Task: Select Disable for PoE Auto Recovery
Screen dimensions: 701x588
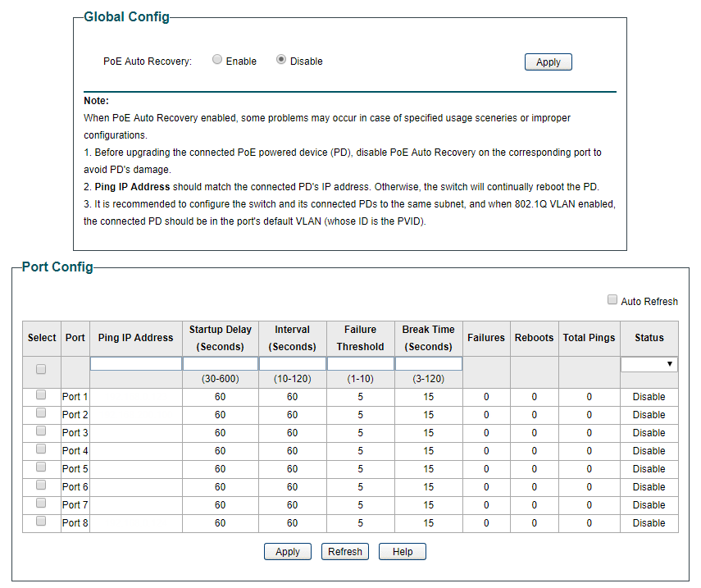Action: point(281,60)
